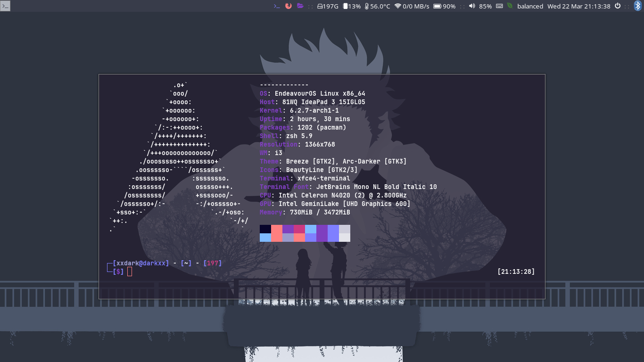Click the speaker volume icon
Viewport: 644px width, 362px height.
tap(472, 6)
